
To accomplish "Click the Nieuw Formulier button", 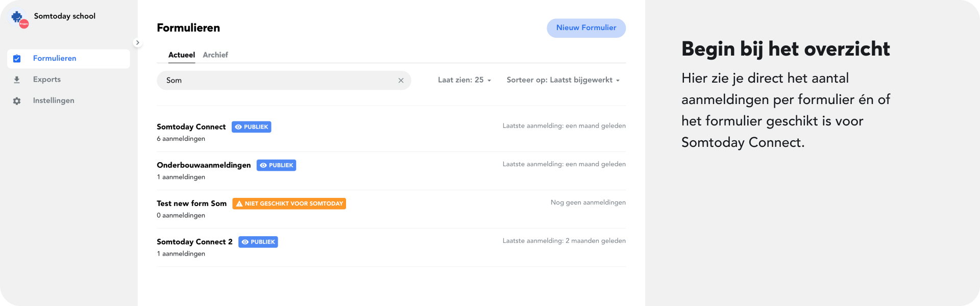I will [586, 28].
